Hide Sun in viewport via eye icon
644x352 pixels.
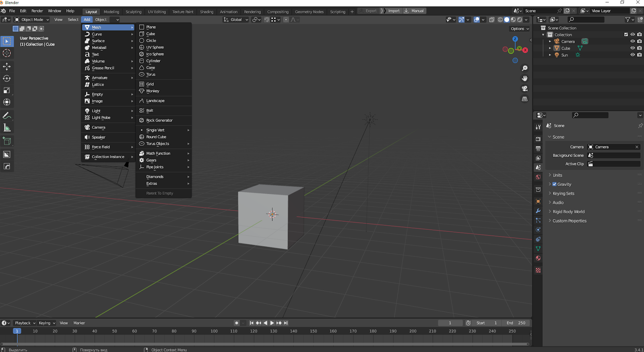point(632,55)
